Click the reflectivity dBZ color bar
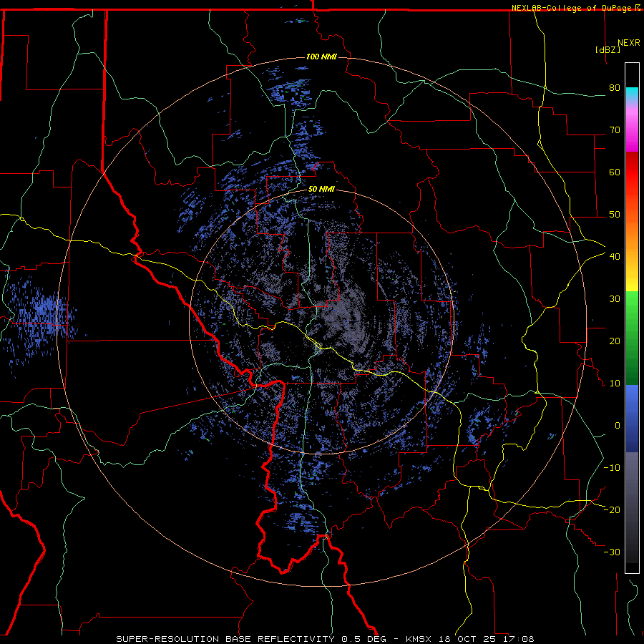Screen dimensions: 644x644 tap(632, 318)
